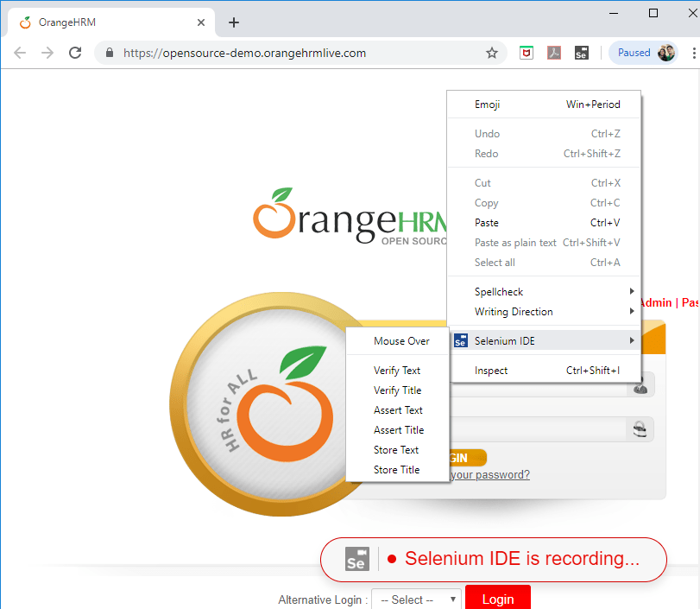Click the Se icon on the recording banner
The height and width of the screenshot is (609, 700).
point(356,559)
